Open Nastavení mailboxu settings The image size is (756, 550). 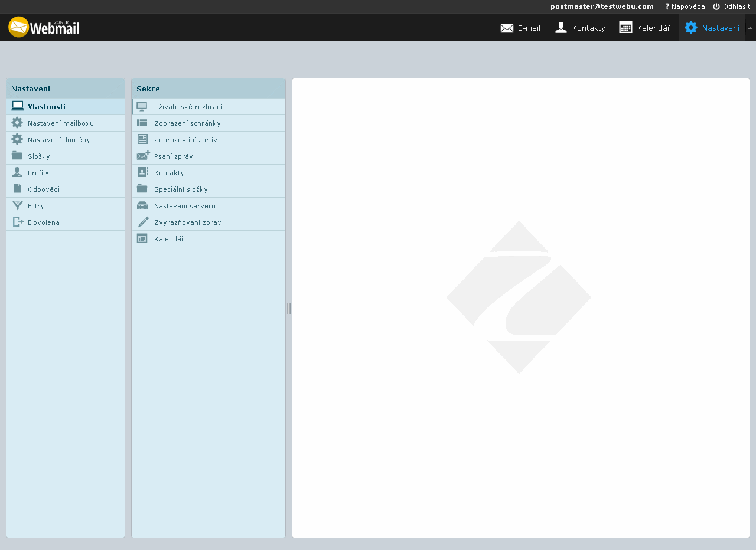point(60,123)
